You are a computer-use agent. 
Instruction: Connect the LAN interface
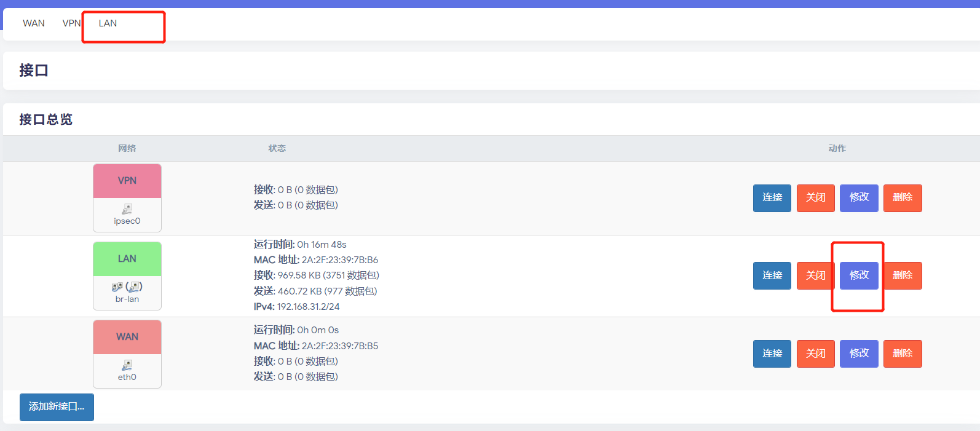772,275
